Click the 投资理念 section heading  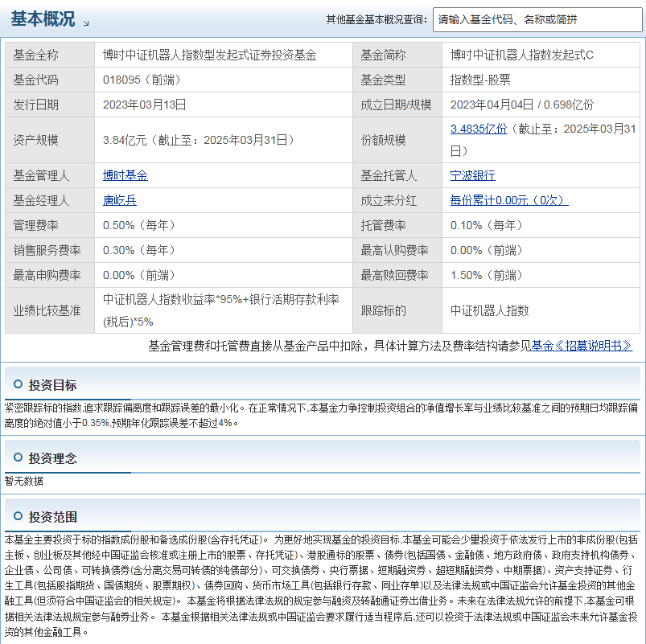point(52,458)
